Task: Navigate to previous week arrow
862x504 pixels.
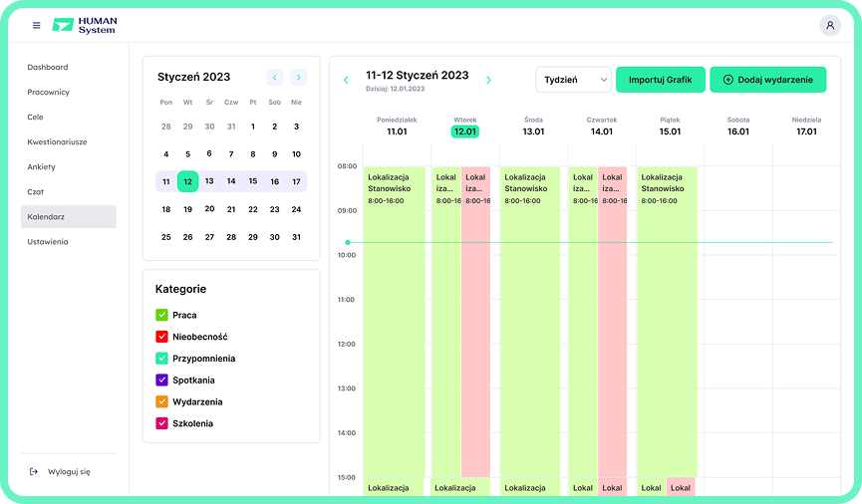Action: click(346, 80)
